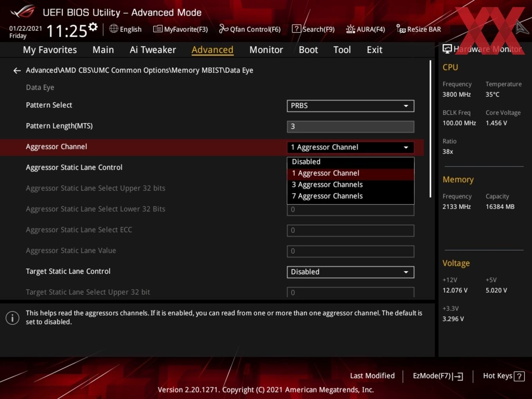
Task: Click the Hot Keys question mark icon
Action: click(x=519, y=376)
